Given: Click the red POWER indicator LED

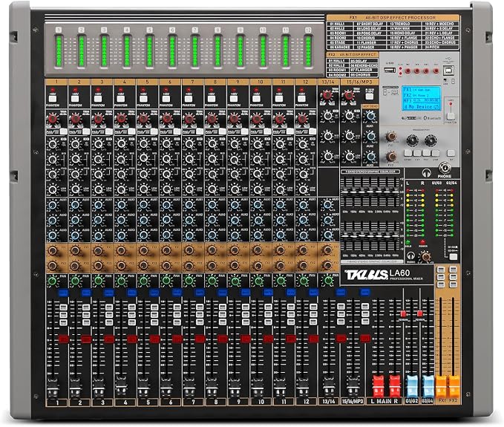Looking at the screenshot, I should pos(422,242).
